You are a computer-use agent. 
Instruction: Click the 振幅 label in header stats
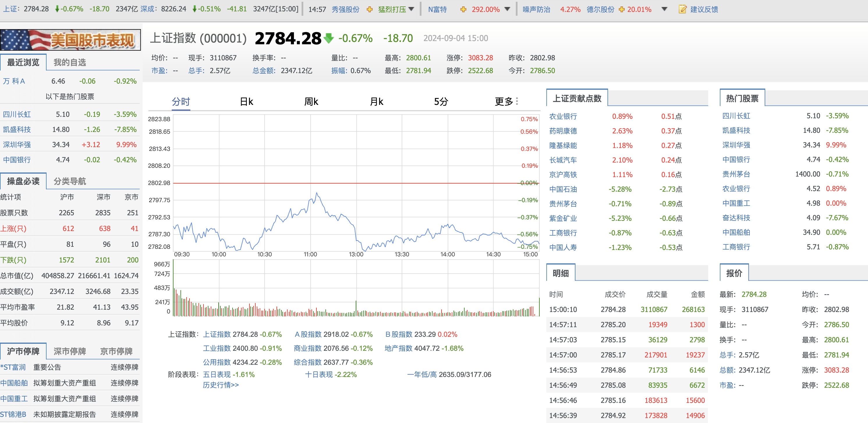pos(339,70)
